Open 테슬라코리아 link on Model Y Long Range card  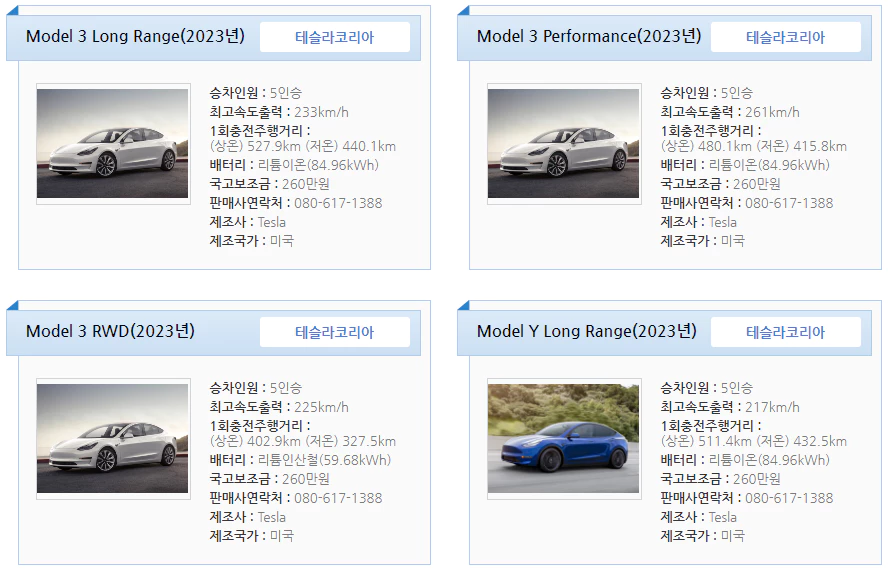(785, 332)
